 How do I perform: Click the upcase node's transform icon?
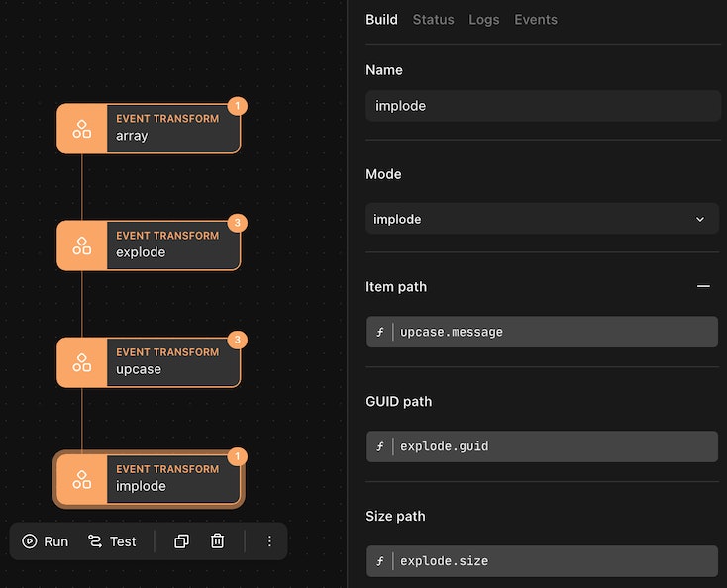coord(82,362)
